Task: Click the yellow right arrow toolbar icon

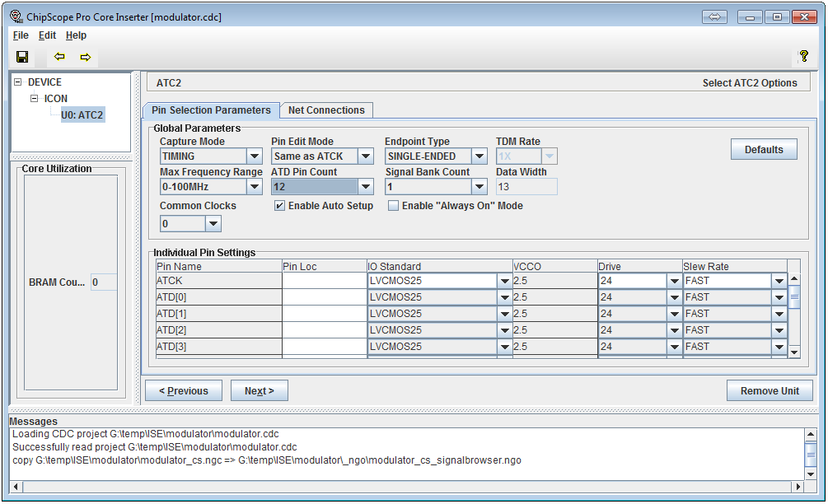Action: click(x=85, y=57)
